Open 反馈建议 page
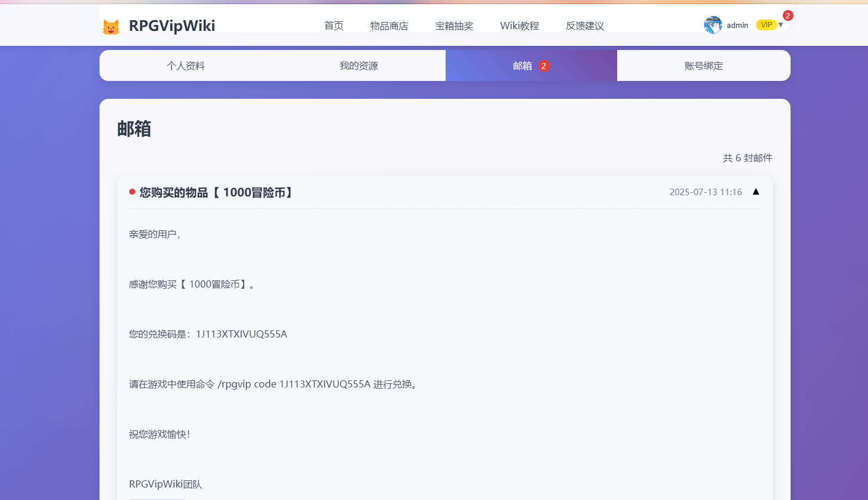The width and height of the screenshot is (868, 500). [584, 26]
